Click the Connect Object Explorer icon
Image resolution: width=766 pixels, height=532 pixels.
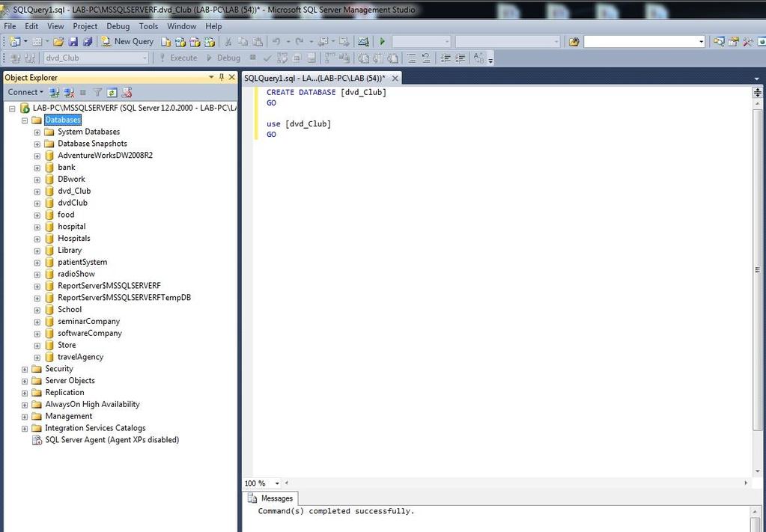pos(54,92)
